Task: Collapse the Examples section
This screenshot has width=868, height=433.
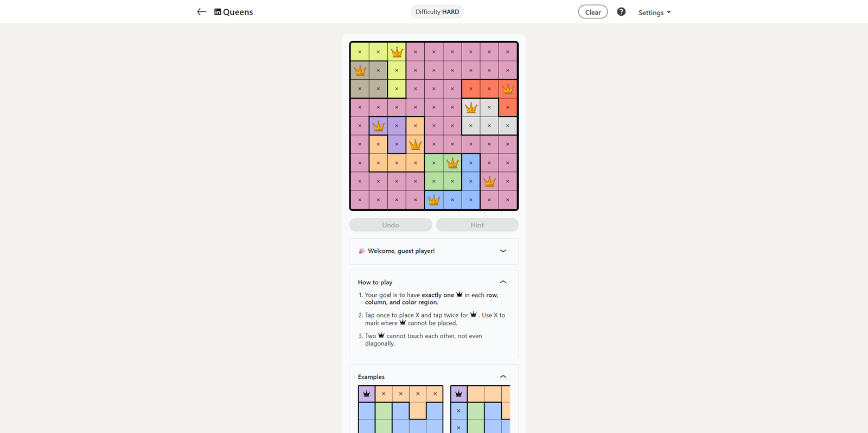Action: point(503,377)
